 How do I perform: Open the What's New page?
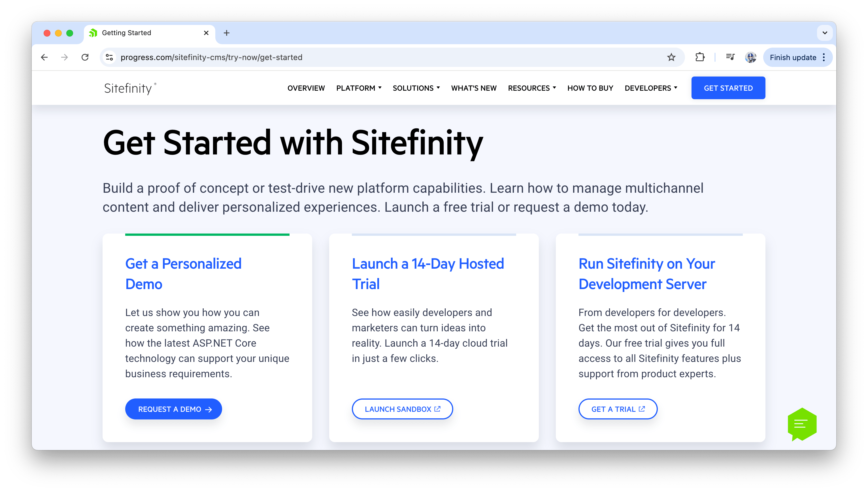(473, 88)
